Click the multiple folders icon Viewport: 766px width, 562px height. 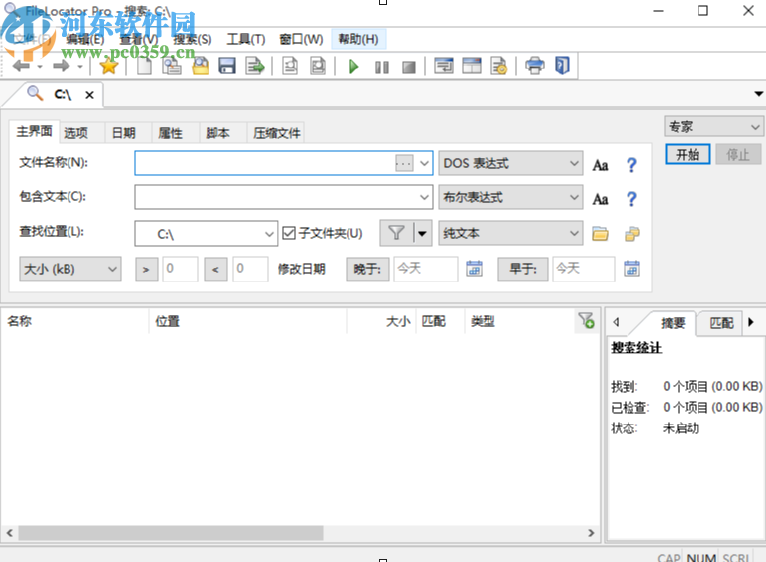coord(632,234)
